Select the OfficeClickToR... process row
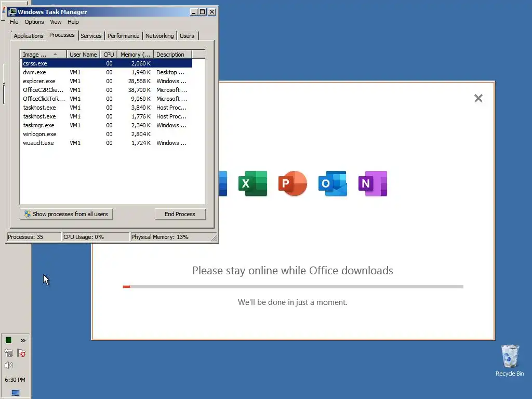 107,99
